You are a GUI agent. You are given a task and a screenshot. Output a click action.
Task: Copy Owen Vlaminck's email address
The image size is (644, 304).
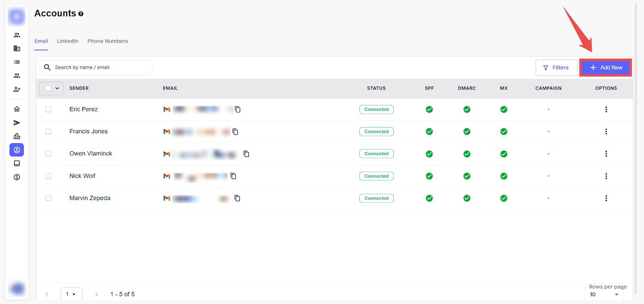(x=246, y=154)
